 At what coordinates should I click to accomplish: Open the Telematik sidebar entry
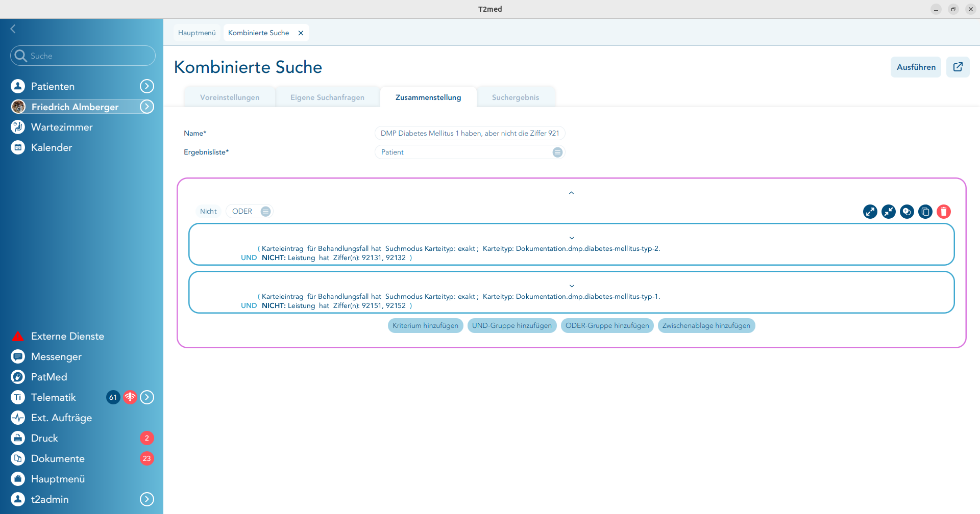(x=53, y=397)
